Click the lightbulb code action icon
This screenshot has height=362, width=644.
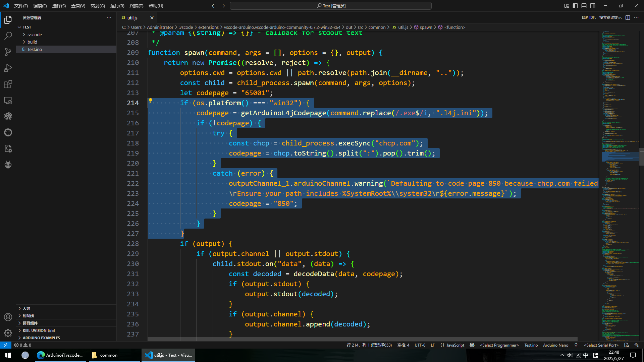click(151, 100)
